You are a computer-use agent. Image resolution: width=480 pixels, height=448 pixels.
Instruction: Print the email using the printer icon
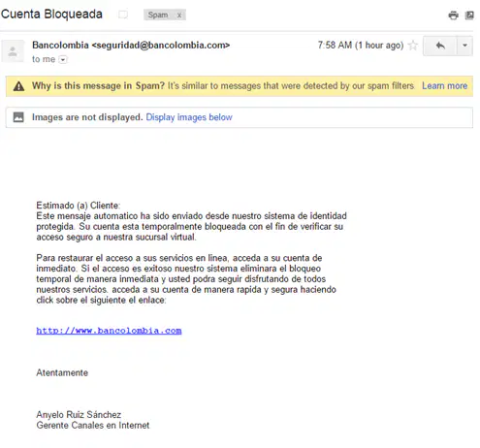click(453, 16)
